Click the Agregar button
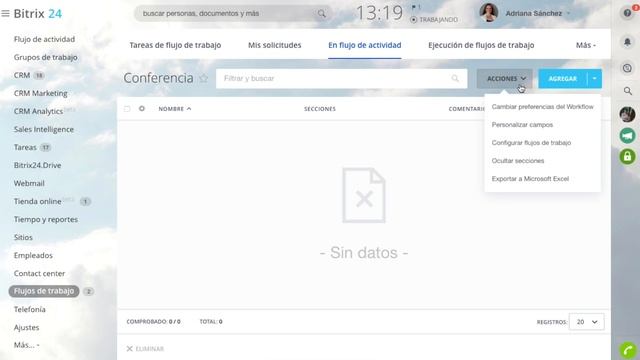 (x=563, y=78)
